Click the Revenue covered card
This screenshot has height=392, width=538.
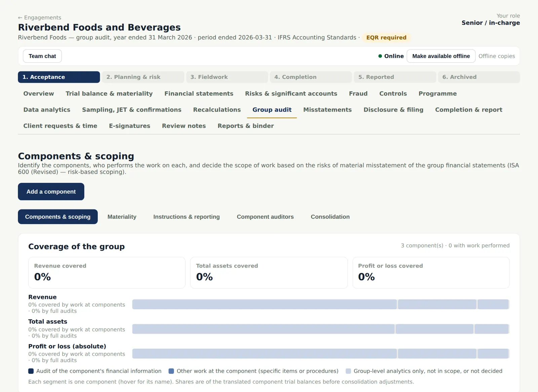tap(107, 273)
